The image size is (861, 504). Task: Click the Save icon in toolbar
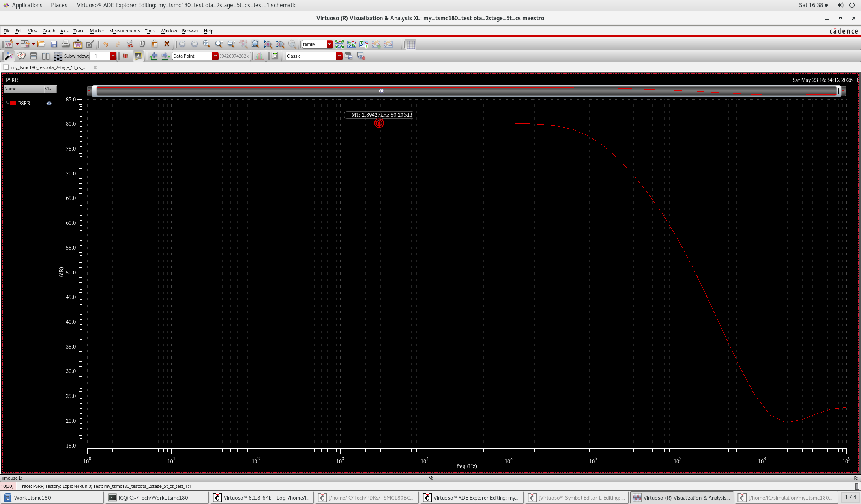[x=54, y=44]
